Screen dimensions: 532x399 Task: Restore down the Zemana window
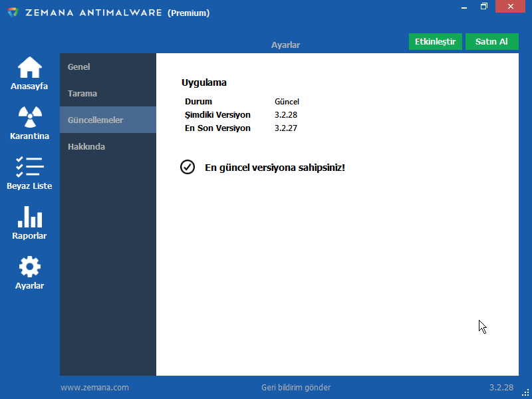coord(484,7)
